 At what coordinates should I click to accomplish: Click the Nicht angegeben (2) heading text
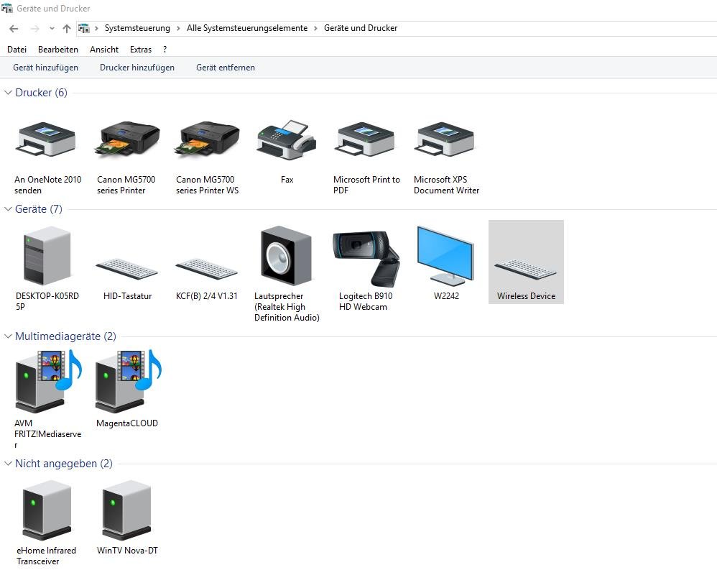pos(63,464)
